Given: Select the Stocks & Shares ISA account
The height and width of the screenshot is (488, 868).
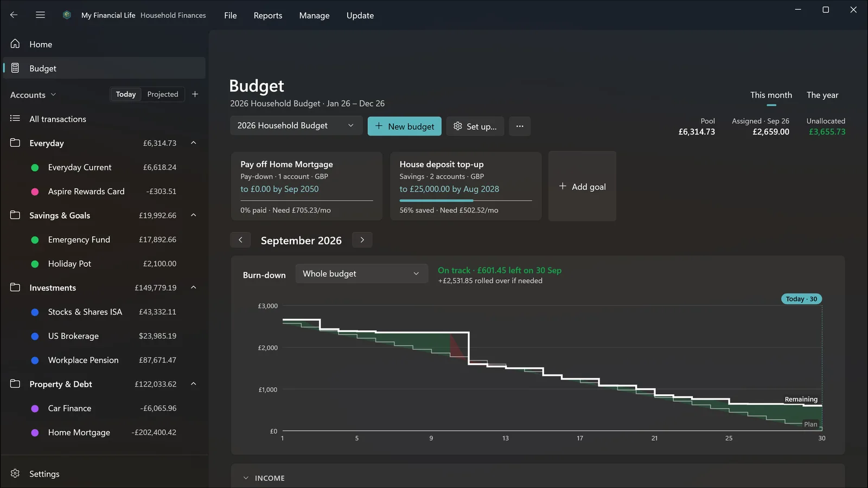Looking at the screenshot, I should pos(104,312).
